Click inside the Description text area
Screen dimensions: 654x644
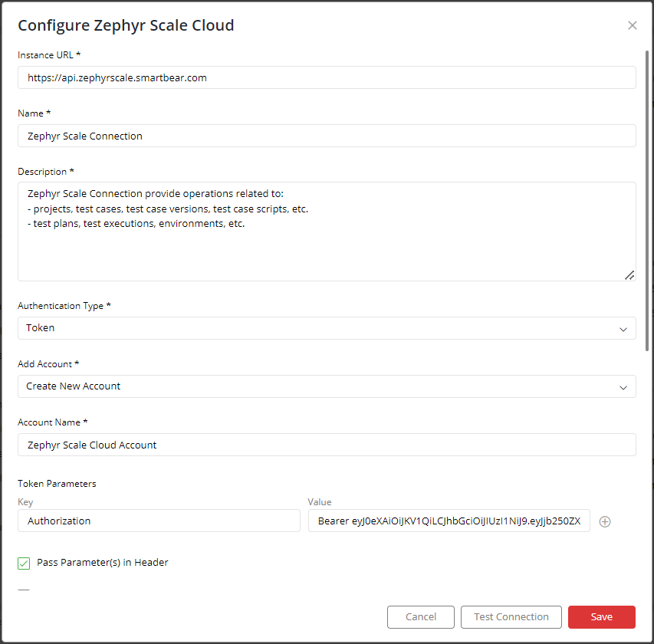point(327,232)
